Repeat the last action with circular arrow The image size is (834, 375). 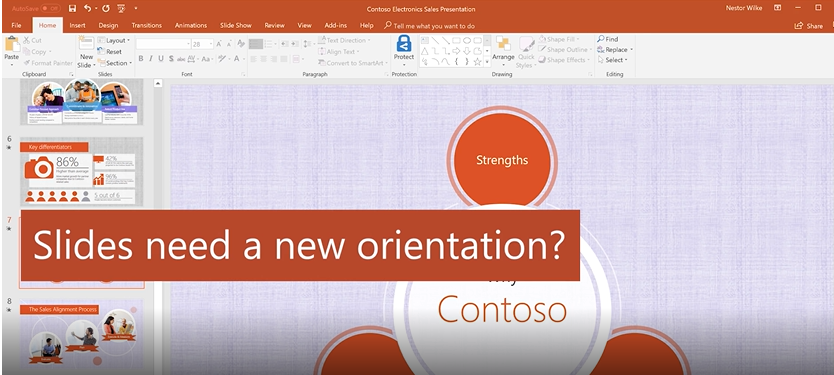coord(105,9)
